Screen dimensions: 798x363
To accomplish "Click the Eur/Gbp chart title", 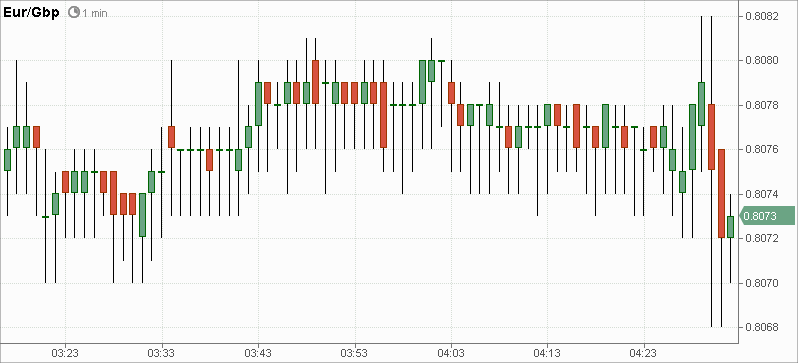I will click(x=31, y=12).
